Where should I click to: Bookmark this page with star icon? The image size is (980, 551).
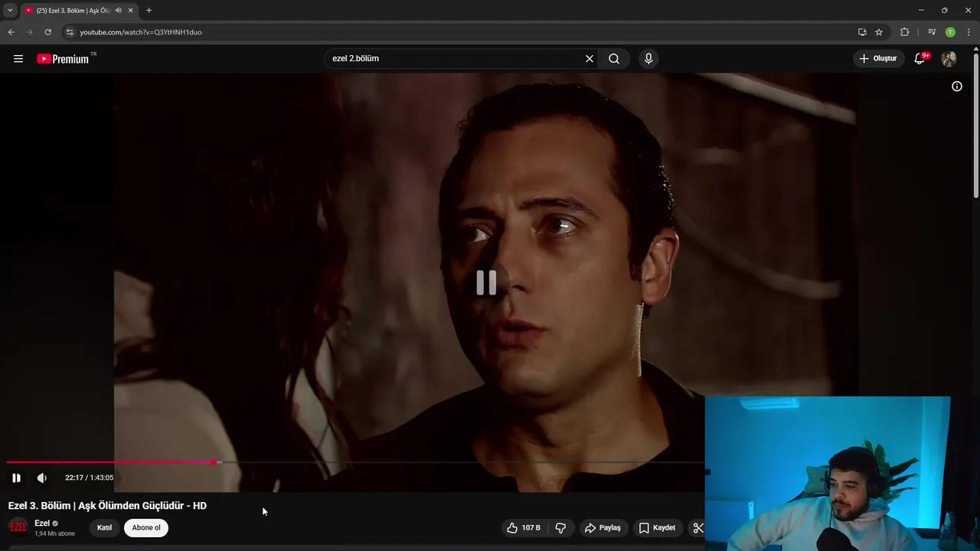pyautogui.click(x=879, y=32)
